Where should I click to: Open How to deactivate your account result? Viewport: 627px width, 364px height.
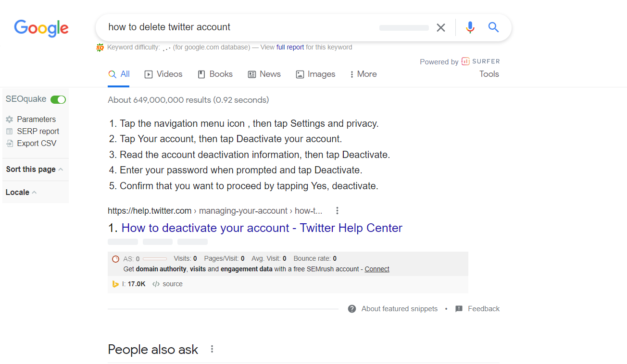pos(262,228)
